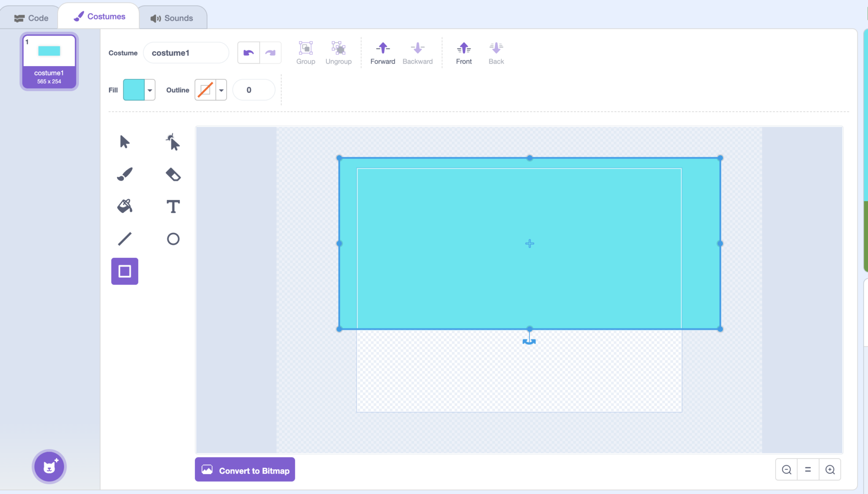Viewport: 868px width, 494px height.
Task: Open the Outline color picker
Action: (221, 89)
